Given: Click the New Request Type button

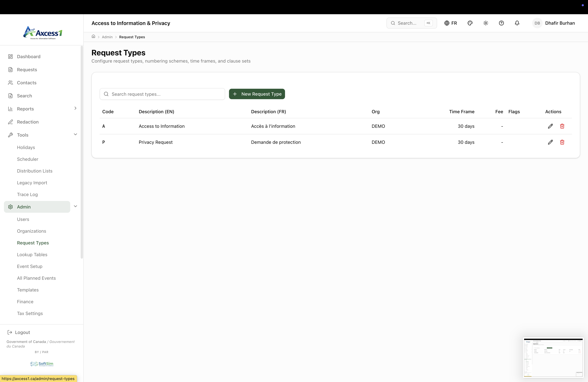Looking at the screenshot, I should click(257, 94).
